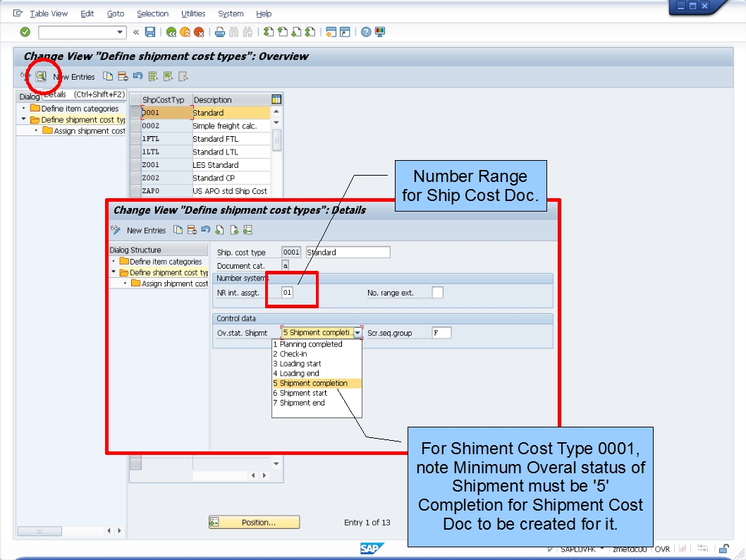The image size is (746, 560).
Task: Click the Create New Session icon
Action: click(x=331, y=31)
